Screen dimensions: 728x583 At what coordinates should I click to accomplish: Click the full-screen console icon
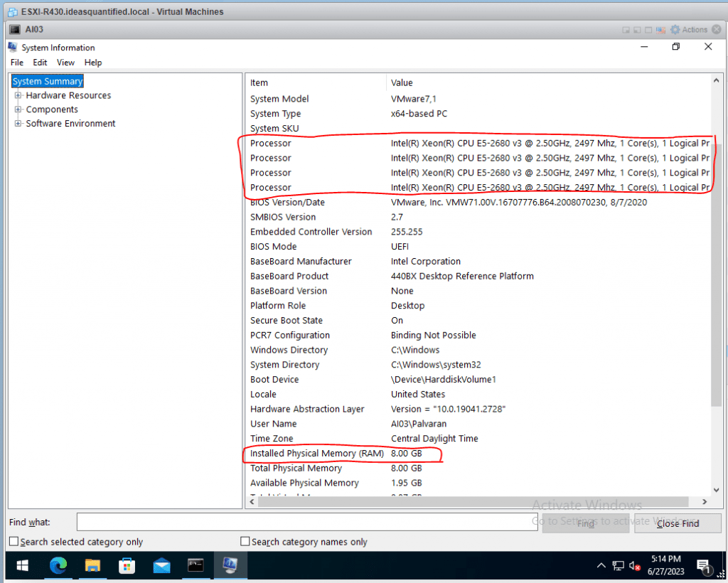pyautogui.click(x=648, y=30)
